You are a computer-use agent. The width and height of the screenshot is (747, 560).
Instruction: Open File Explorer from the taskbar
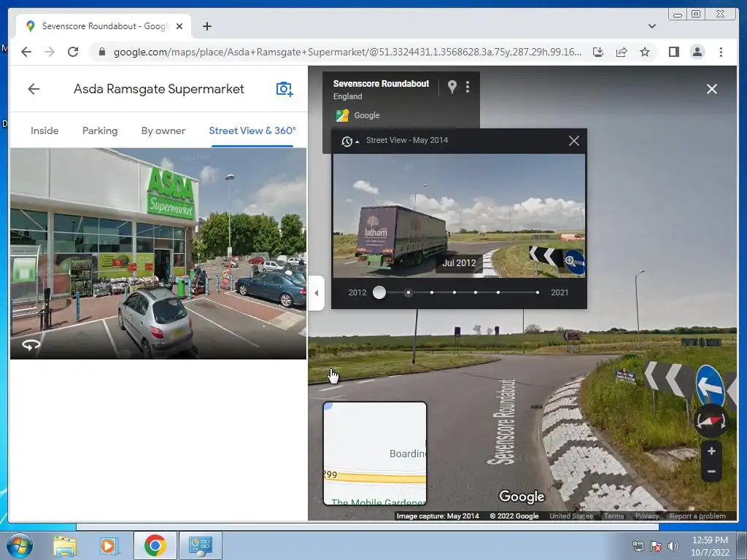click(65, 545)
